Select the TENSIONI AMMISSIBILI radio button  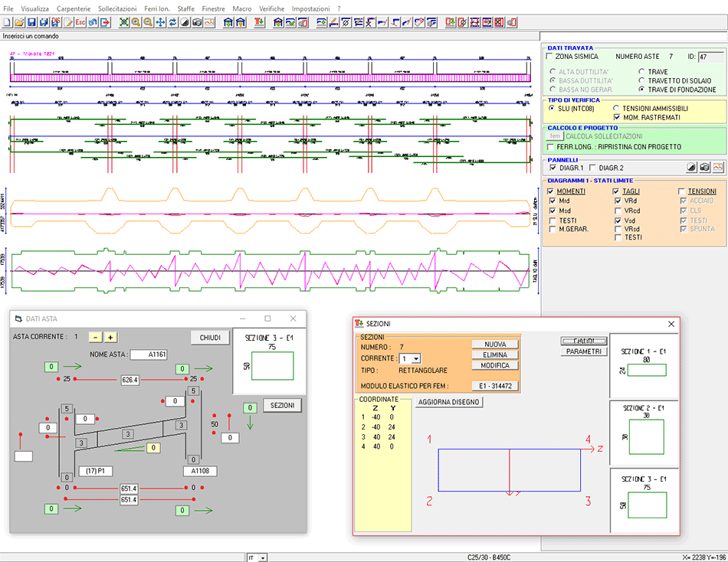coord(617,108)
